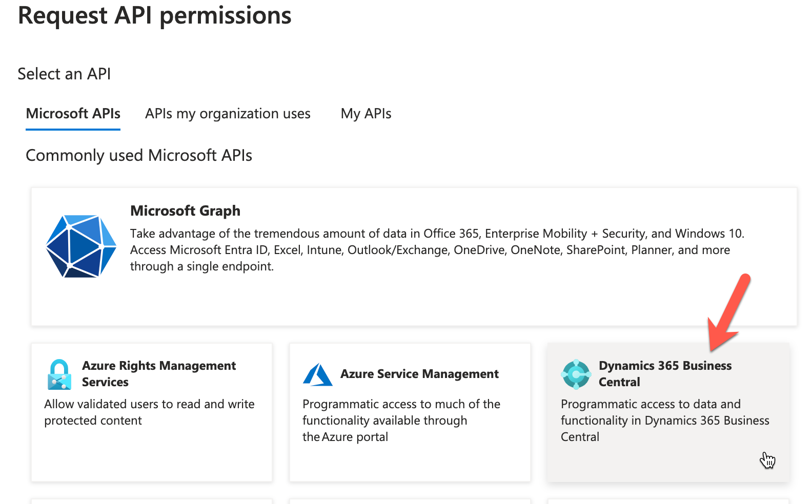
Task: Click 'Allow validated users to read and write' text
Action: (x=149, y=404)
